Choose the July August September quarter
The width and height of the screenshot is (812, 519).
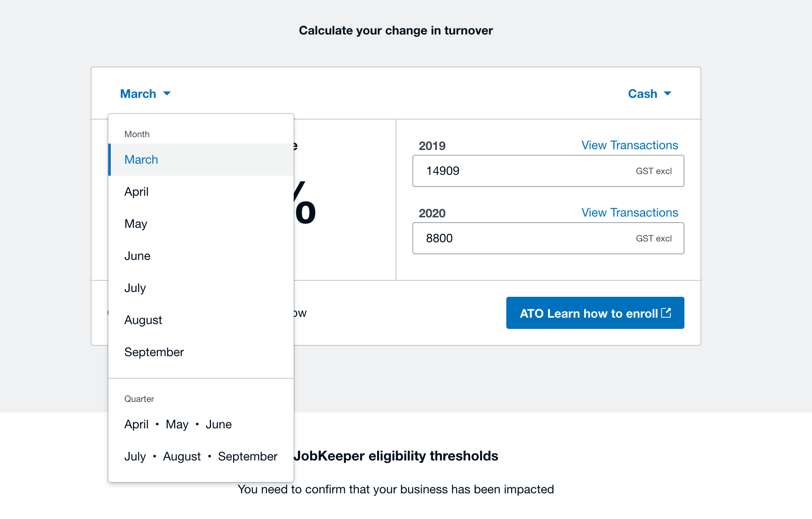point(201,456)
